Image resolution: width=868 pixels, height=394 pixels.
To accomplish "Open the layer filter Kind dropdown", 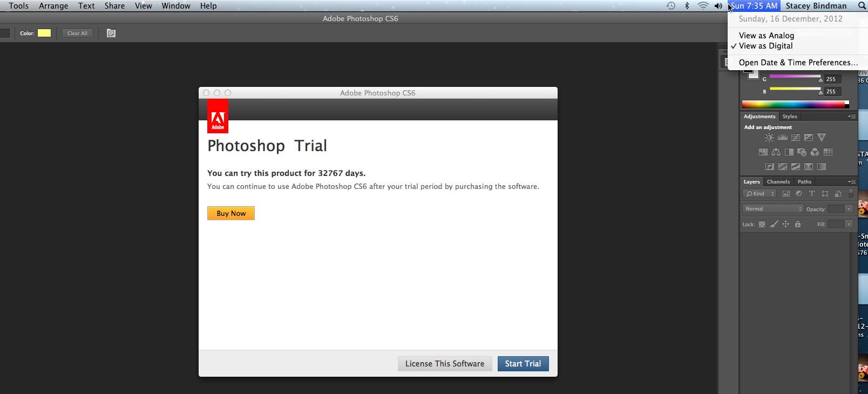I will pos(760,194).
